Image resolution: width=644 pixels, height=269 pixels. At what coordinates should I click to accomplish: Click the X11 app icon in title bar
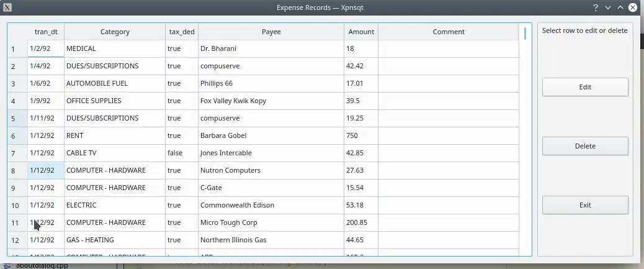coord(7,7)
